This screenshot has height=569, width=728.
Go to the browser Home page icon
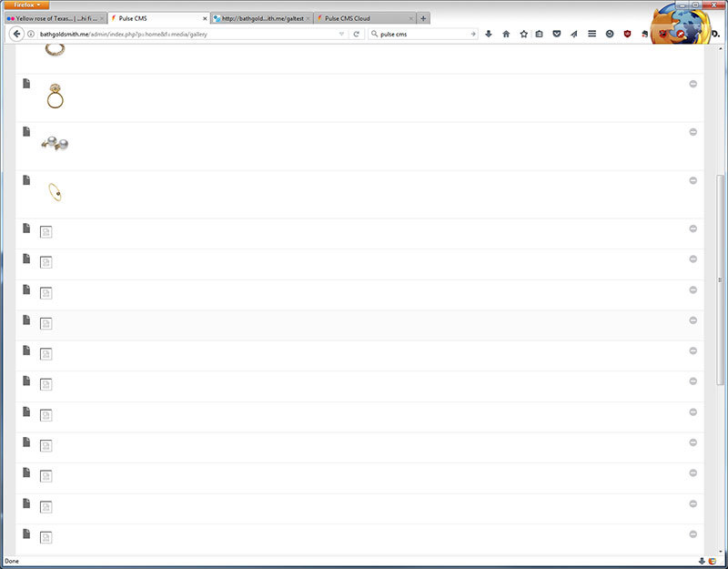(x=506, y=34)
